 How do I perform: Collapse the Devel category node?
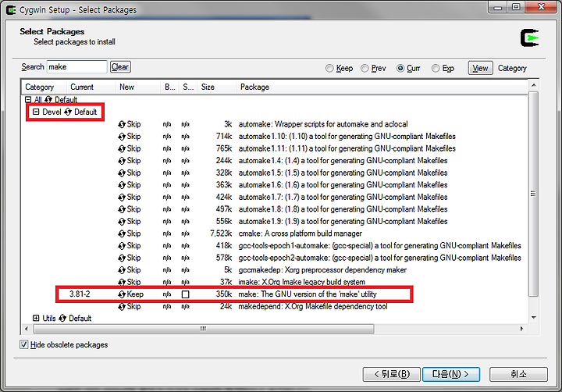click(x=36, y=112)
